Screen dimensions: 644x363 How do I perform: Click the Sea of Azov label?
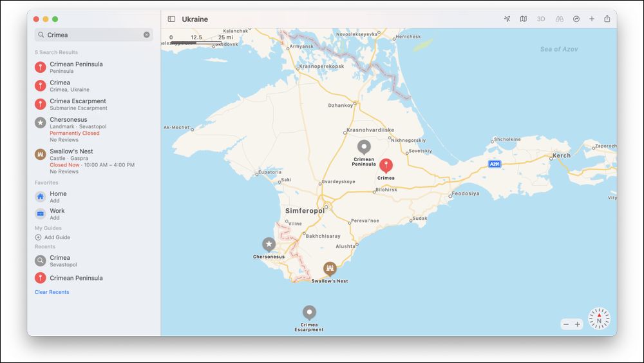coord(558,49)
